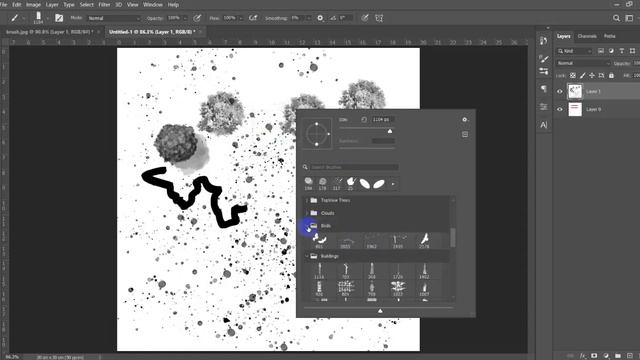This screenshot has width=640, height=360.
Task: Expand the Topview Trees brush folder
Action: (307, 200)
